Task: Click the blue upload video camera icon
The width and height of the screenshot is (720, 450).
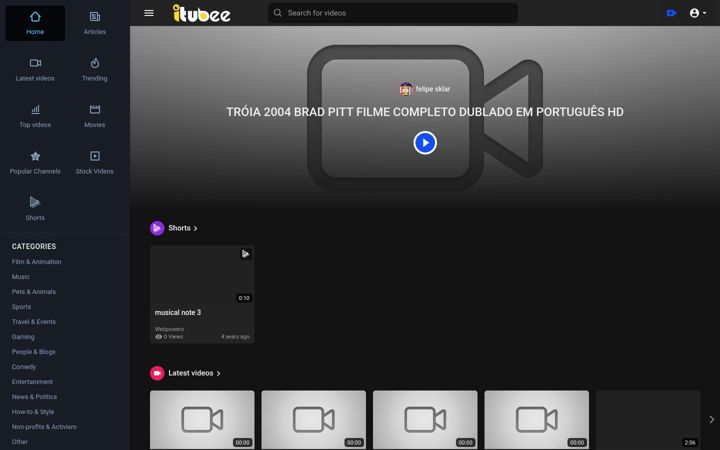Action: tap(671, 13)
